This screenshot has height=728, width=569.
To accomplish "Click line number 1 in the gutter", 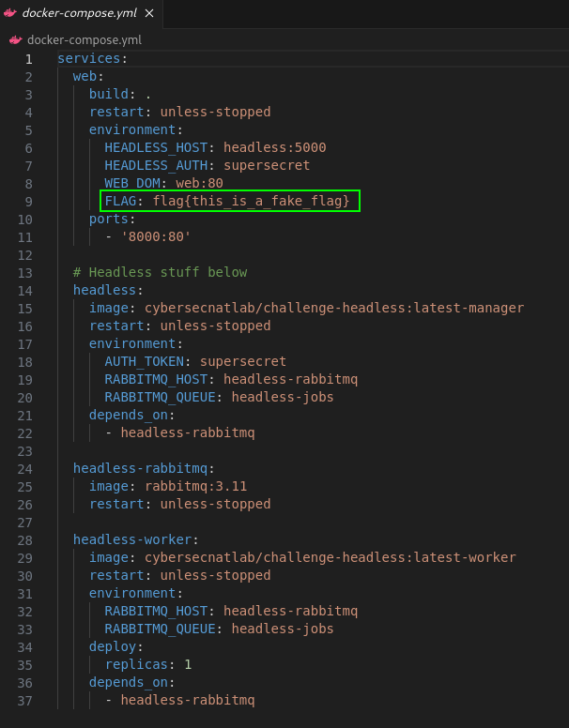I will coord(29,59).
